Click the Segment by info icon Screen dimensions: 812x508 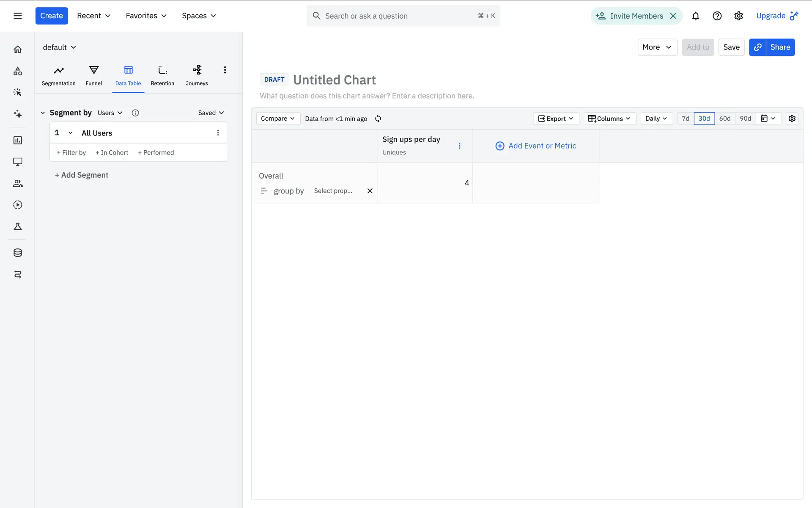pyautogui.click(x=135, y=113)
